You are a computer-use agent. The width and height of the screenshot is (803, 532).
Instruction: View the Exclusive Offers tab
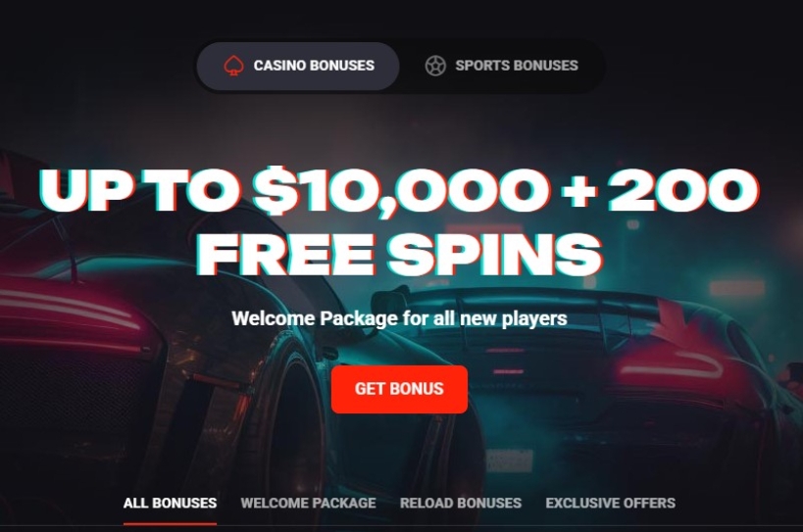pyautogui.click(x=611, y=504)
